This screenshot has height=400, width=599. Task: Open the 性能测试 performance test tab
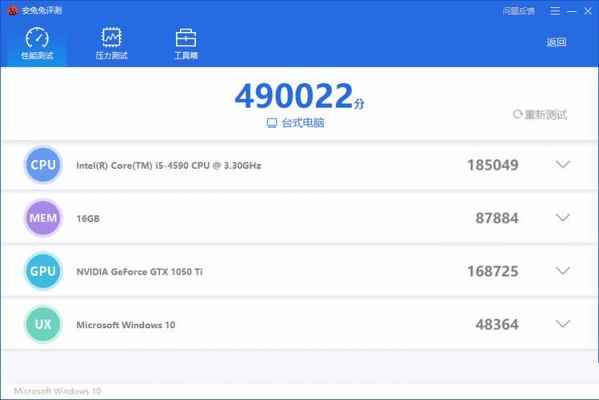pyautogui.click(x=37, y=44)
